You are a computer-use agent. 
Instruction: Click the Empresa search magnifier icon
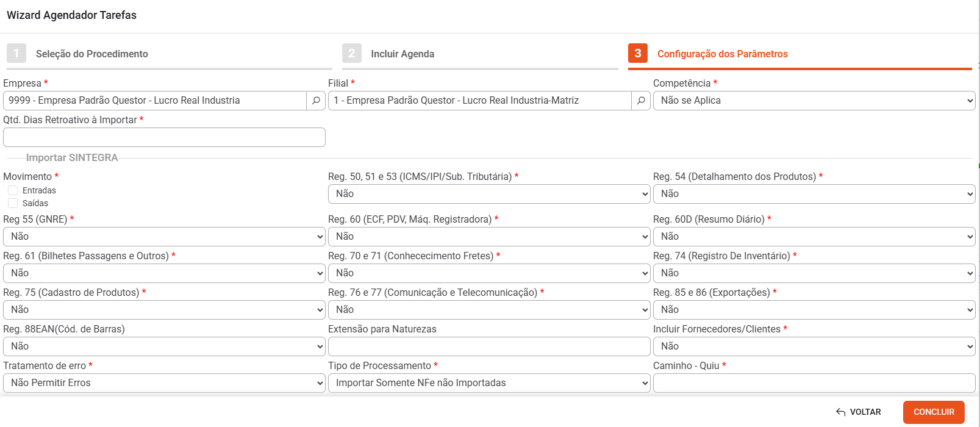316,101
